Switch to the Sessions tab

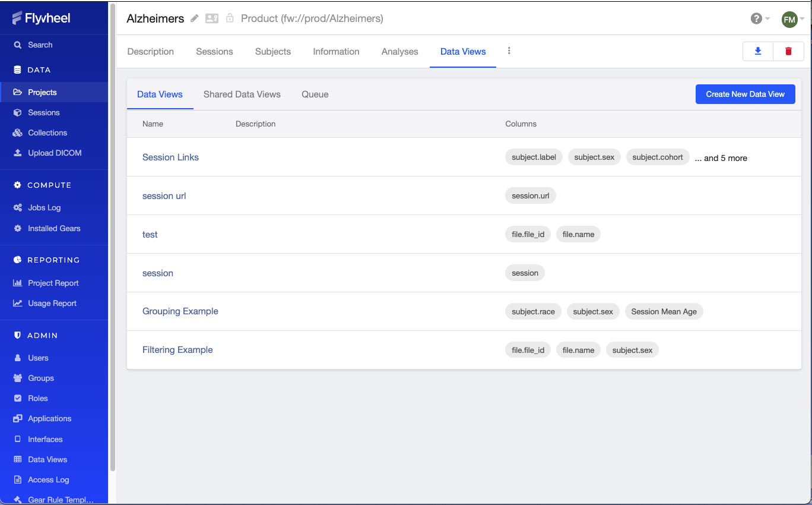tap(214, 52)
